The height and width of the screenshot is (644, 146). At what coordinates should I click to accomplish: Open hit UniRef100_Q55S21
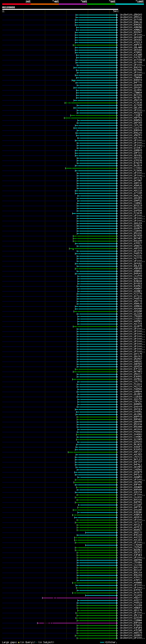131,17
